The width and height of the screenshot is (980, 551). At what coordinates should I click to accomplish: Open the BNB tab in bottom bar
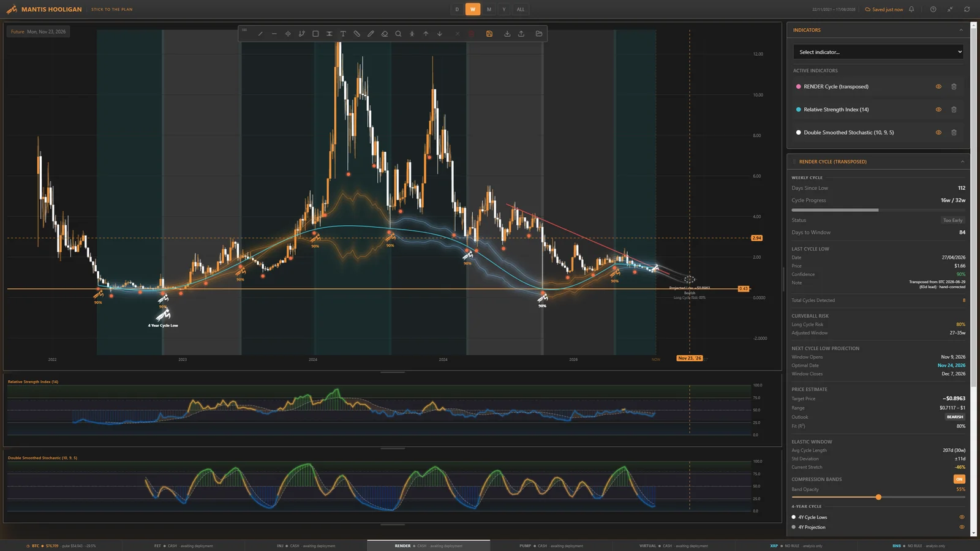(919, 545)
